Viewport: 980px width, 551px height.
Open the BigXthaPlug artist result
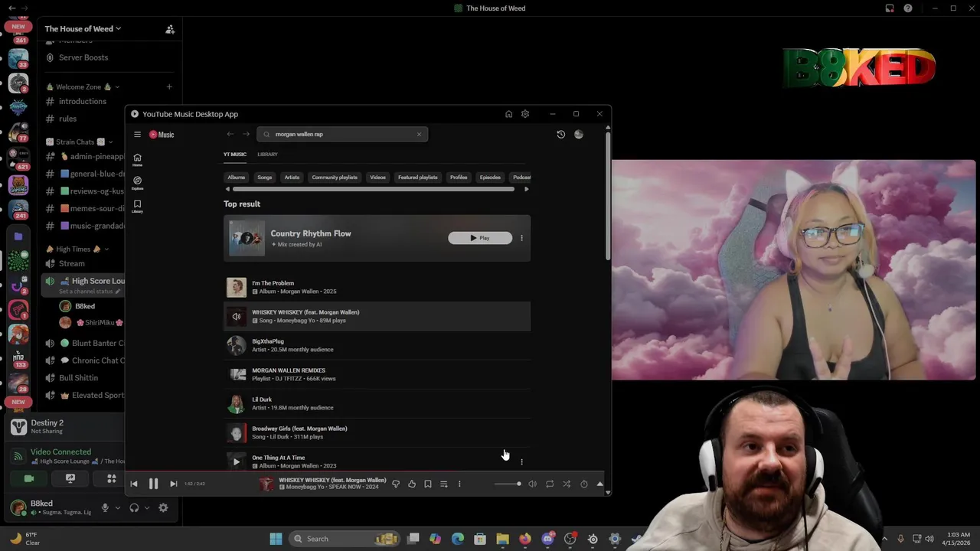[377, 345]
